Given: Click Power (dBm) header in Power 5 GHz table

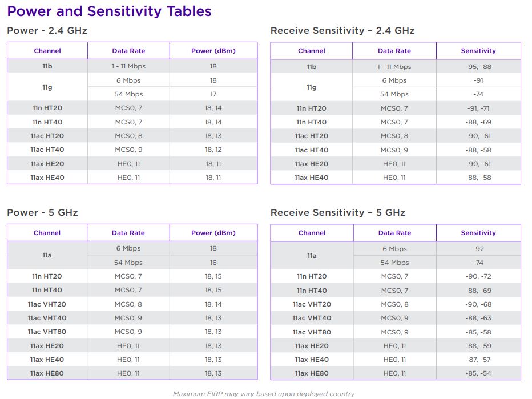Looking at the screenshot, I should 213,233.
